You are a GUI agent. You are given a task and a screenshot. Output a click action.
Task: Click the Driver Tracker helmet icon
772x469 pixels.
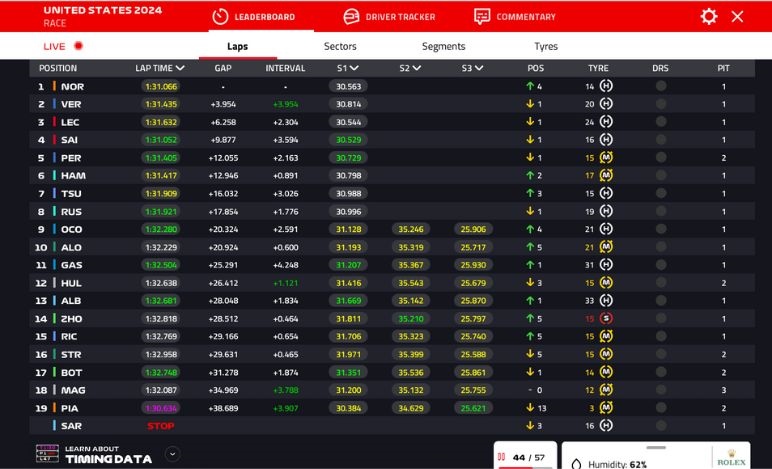(351, 16)
